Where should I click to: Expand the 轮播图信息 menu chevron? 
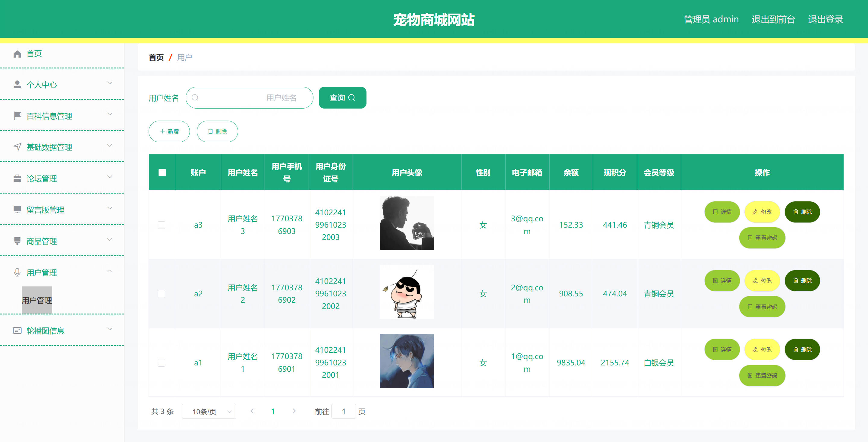[109, 329]
